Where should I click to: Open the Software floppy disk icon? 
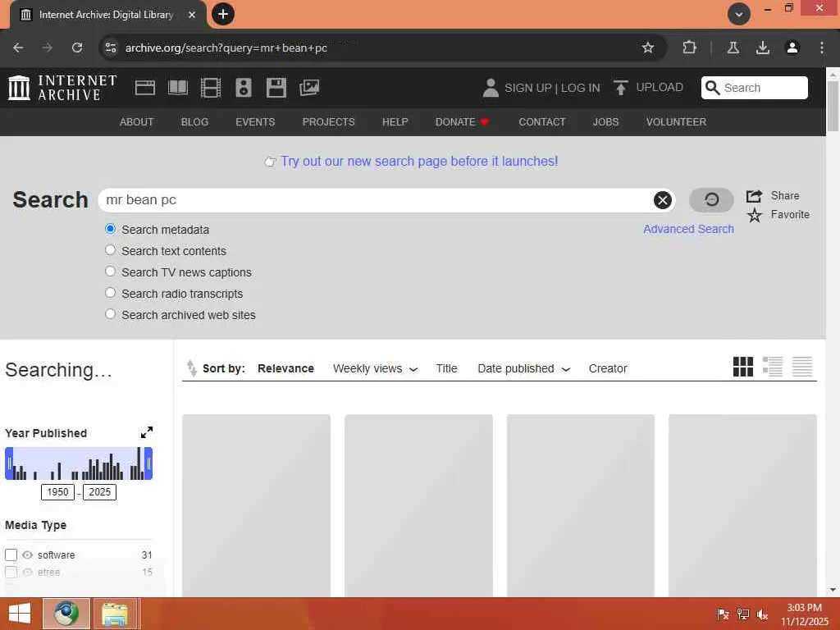click(x=276, y=88)
